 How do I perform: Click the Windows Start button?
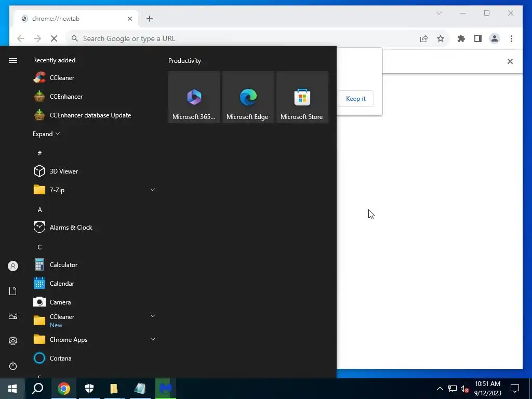[x=12, y=389]
